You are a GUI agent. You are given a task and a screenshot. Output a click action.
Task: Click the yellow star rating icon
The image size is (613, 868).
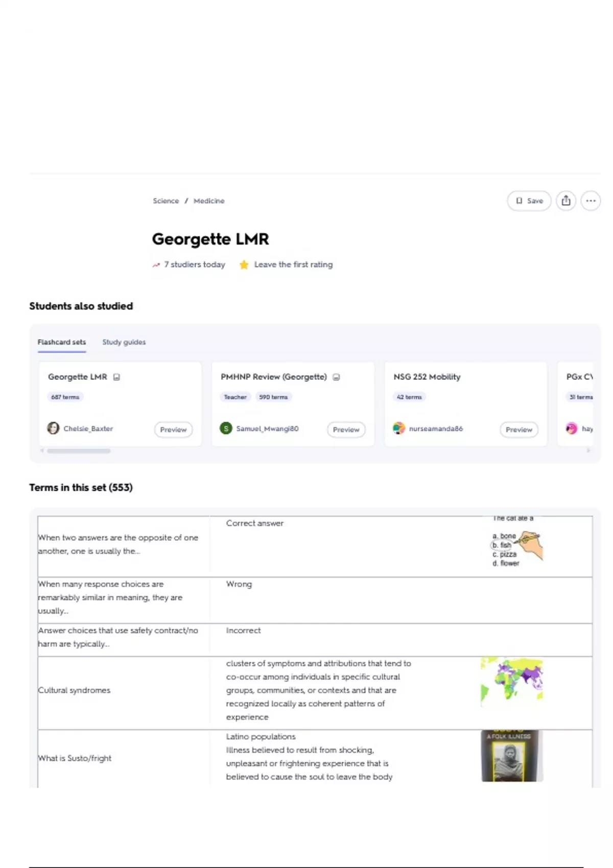[x=244, y=264]
